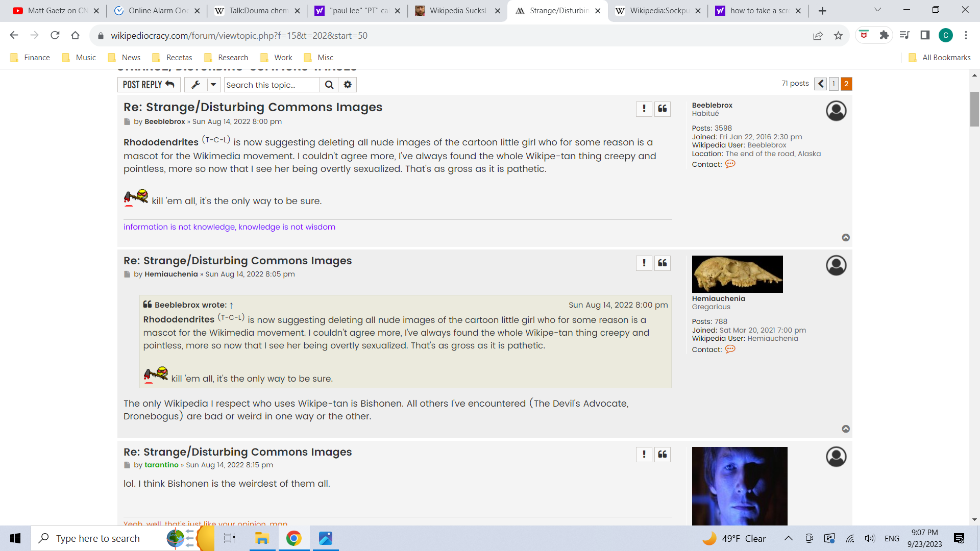Report Beeblebrox's post with exclamation icon

click(644, 109)
